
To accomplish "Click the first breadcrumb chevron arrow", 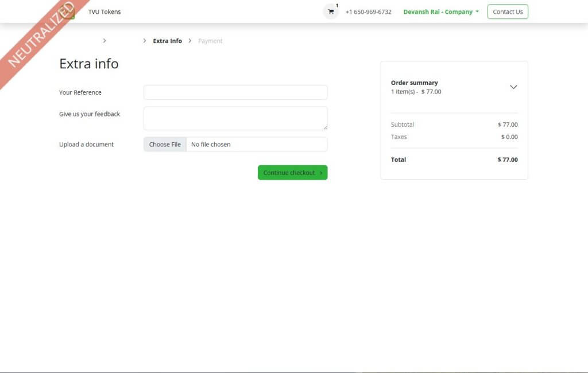I will point(104,41).
